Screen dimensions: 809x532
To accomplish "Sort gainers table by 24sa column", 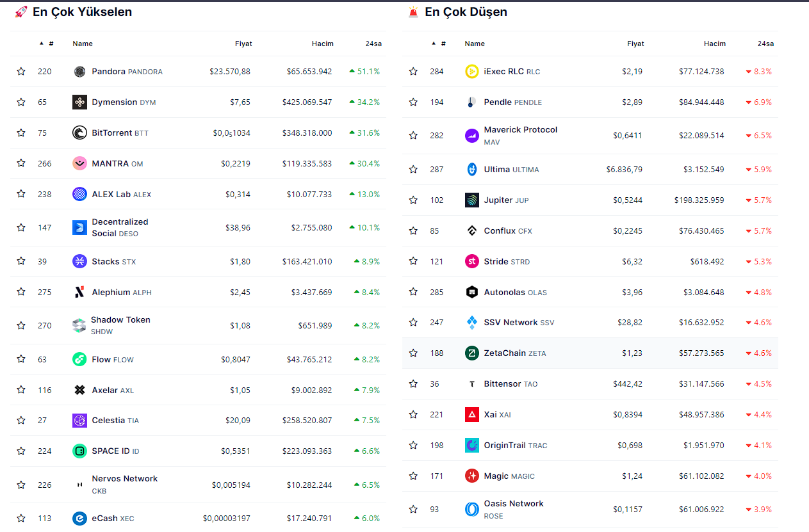I will (x=373, y=44).
